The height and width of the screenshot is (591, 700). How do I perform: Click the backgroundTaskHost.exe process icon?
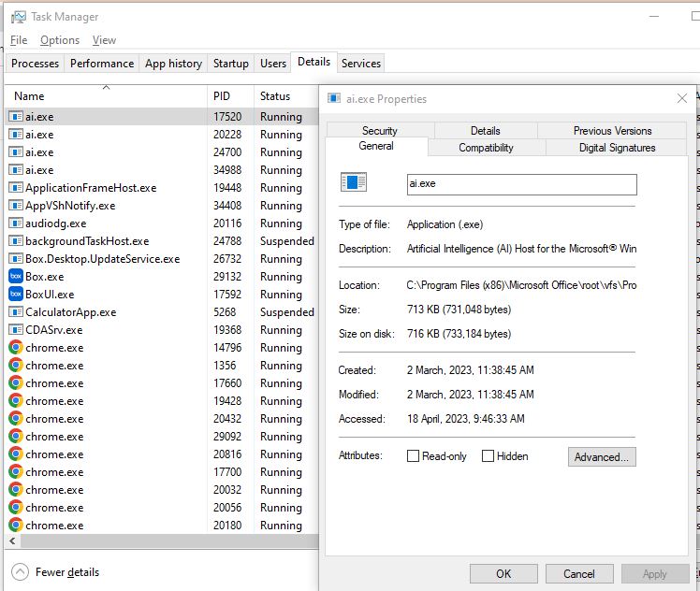click(16, 241)
